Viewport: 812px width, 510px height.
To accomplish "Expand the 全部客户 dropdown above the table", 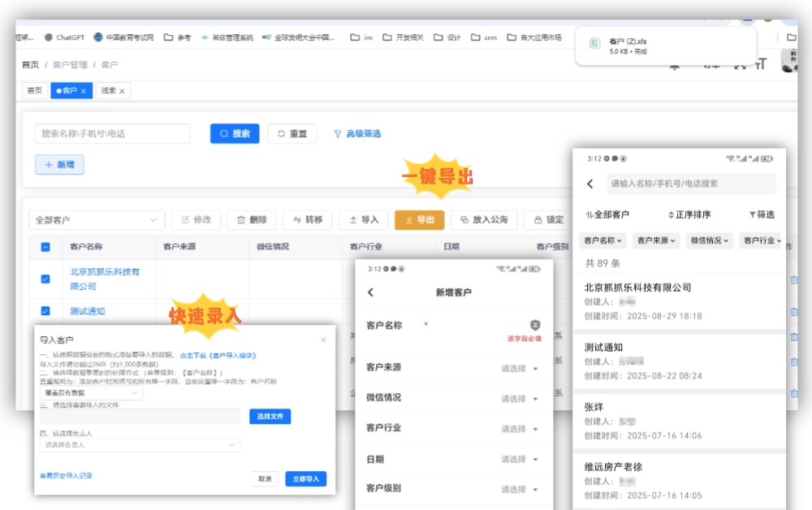I will [97, 220].
